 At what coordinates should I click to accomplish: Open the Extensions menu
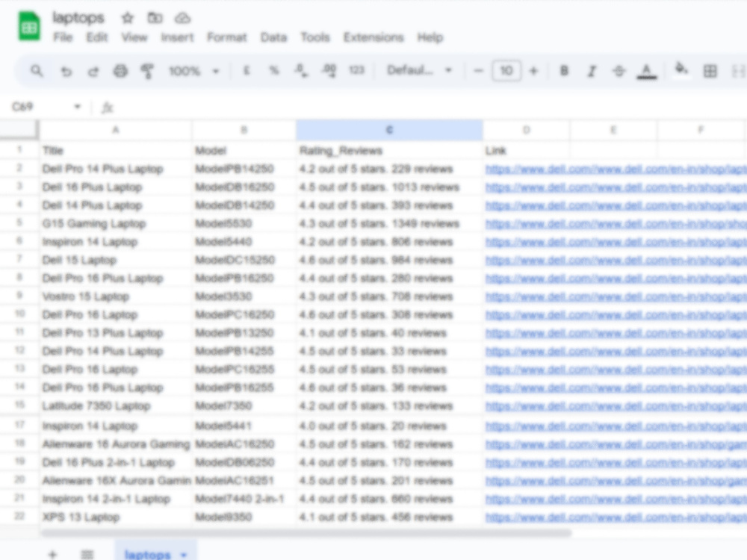[x=373, y=37]
